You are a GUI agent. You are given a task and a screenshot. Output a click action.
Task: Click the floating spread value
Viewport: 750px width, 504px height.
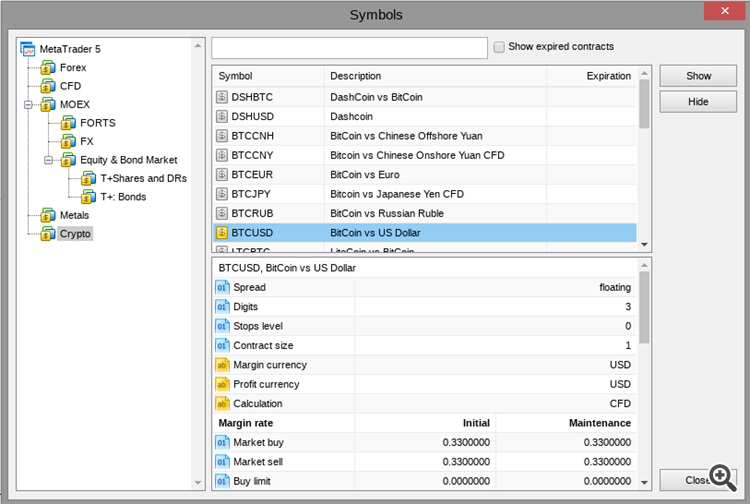[x=615, y=287]
